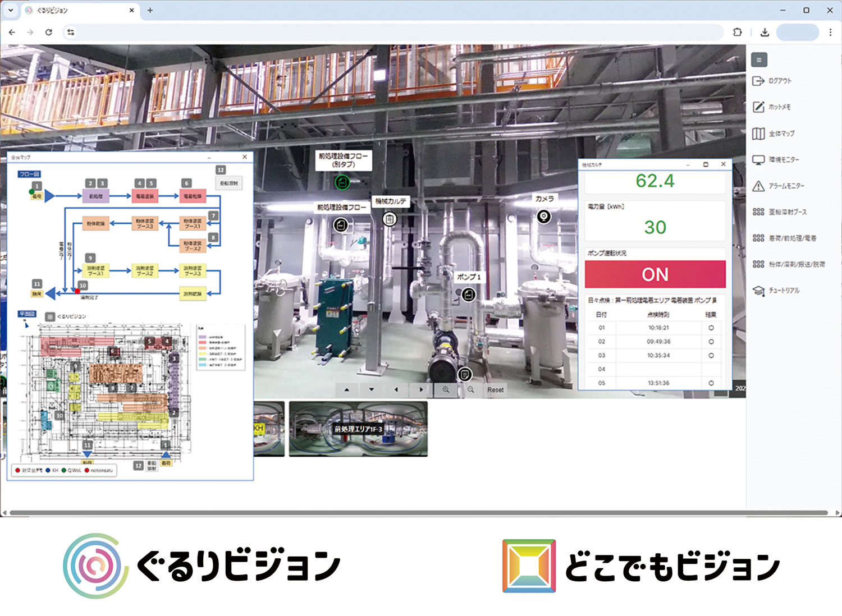Open the 機械カルテ hotspot icon

[389, 219]
